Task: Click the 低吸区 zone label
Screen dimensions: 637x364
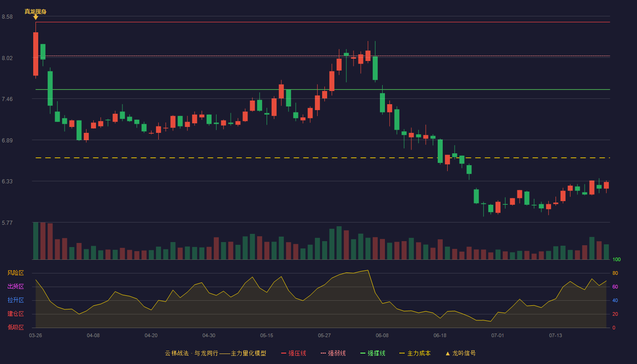Action: [x=15, y=328]
